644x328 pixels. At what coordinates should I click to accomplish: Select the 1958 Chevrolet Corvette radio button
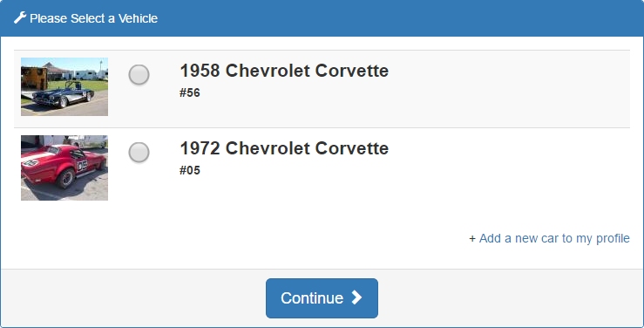pos(139,75)
